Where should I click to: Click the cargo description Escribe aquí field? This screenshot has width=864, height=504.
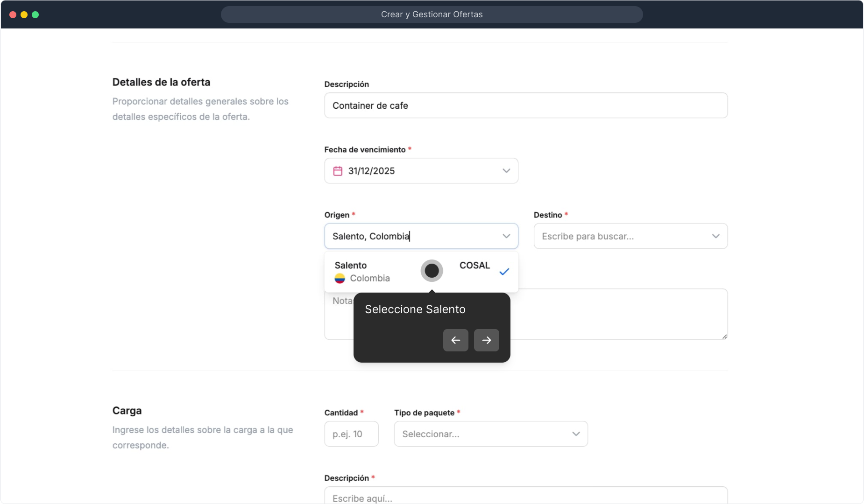(525, 497)
